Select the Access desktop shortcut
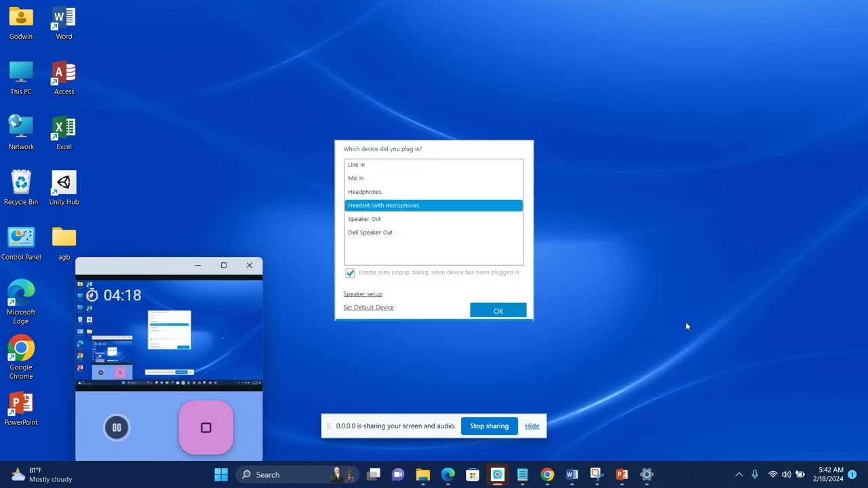 tap(64, 78)
